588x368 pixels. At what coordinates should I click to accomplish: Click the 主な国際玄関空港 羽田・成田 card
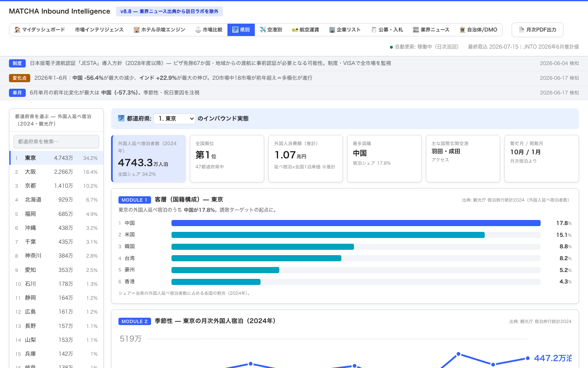click(463, 159)
